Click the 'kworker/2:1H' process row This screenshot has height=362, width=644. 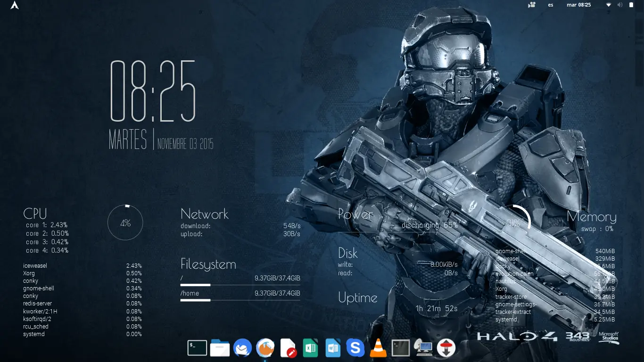click(x=83, y=311)
